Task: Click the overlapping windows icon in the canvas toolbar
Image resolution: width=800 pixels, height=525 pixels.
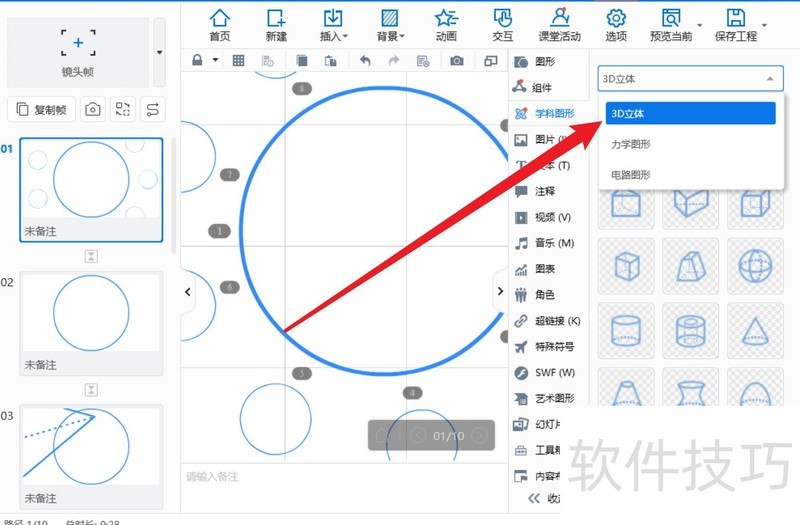Action: point(491,61)
